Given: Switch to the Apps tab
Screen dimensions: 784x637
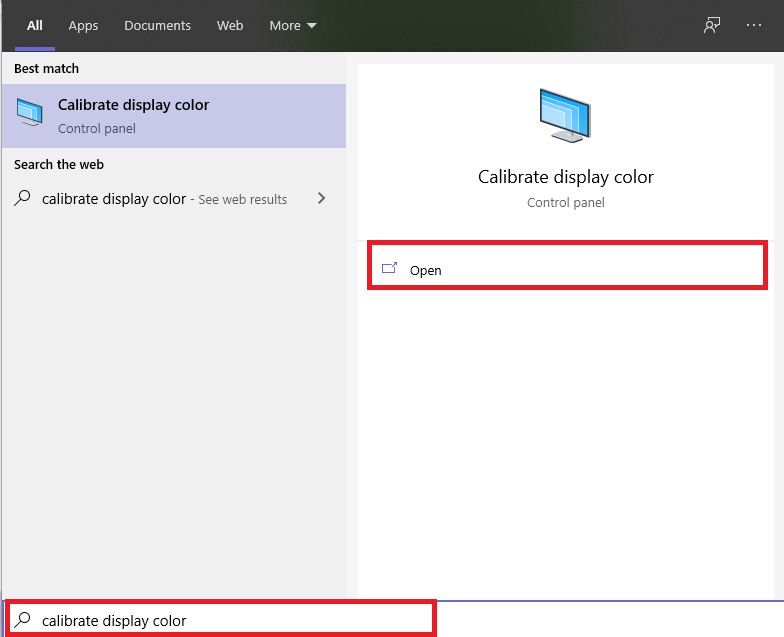Looking at the screenshot, I should (x=83, y=26).
